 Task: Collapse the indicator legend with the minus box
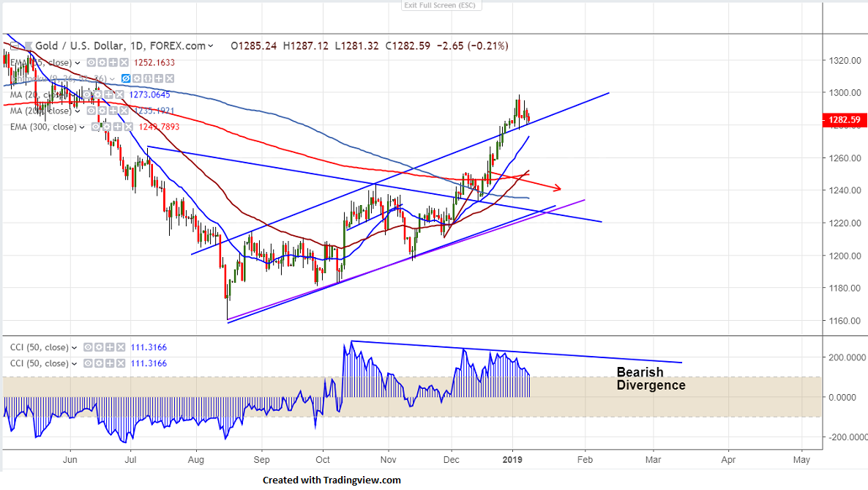[x=15, y=46]
